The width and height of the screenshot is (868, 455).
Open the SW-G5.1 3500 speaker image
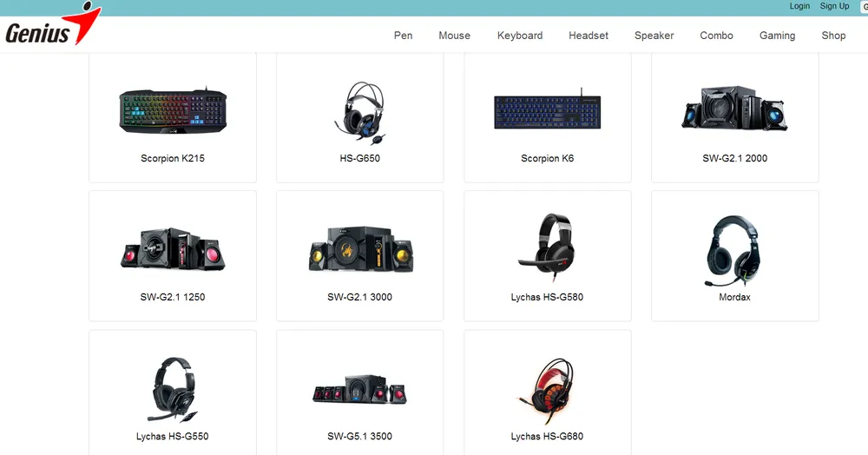click(x=360, y=389)
